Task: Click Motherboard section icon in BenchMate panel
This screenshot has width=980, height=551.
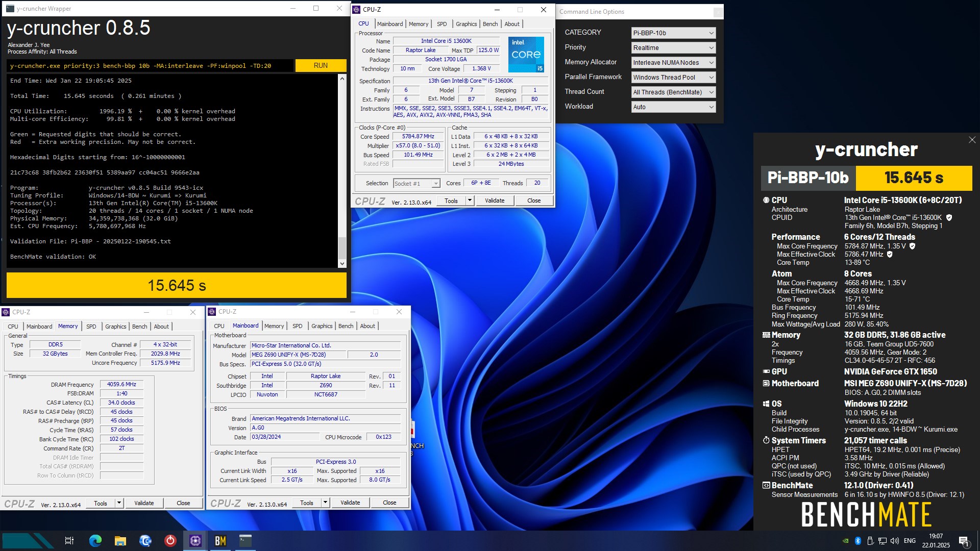Action: coord(766,384)
